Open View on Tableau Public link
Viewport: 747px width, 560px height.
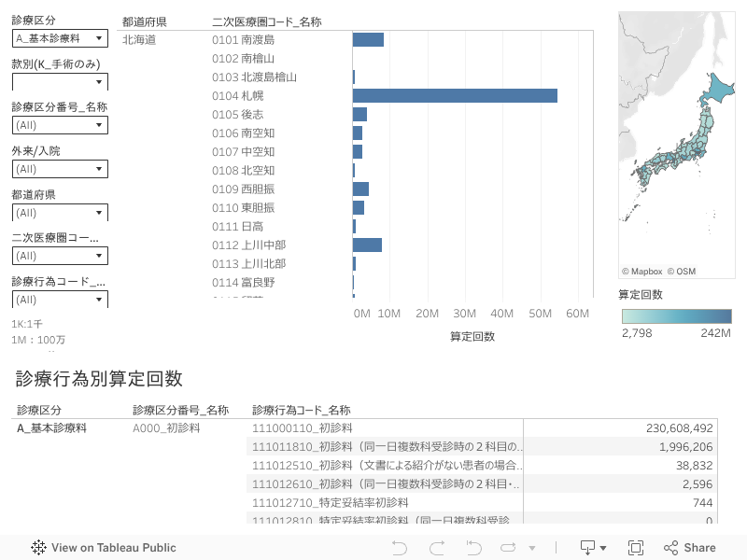click(x=104, y=548)
